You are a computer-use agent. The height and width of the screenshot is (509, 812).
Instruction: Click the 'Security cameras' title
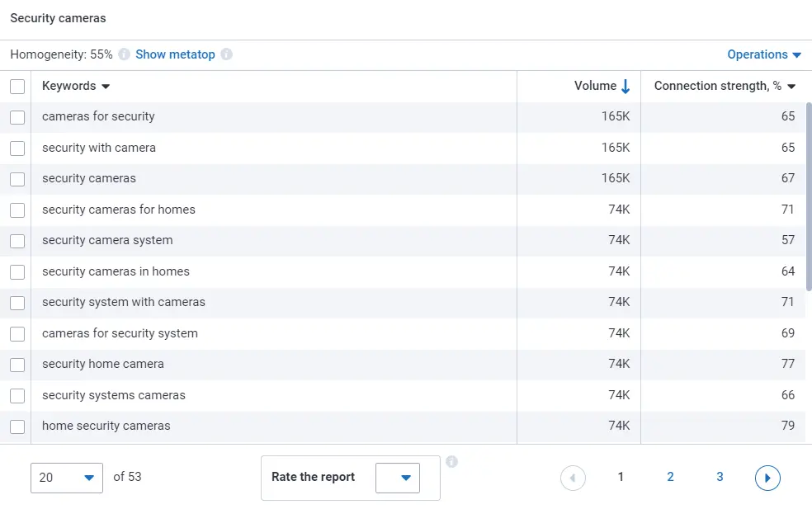tap(58, 18)
